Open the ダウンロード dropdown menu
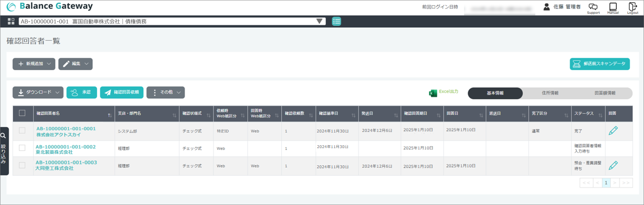This screenshot has width=644, height=205. (38, 92)
